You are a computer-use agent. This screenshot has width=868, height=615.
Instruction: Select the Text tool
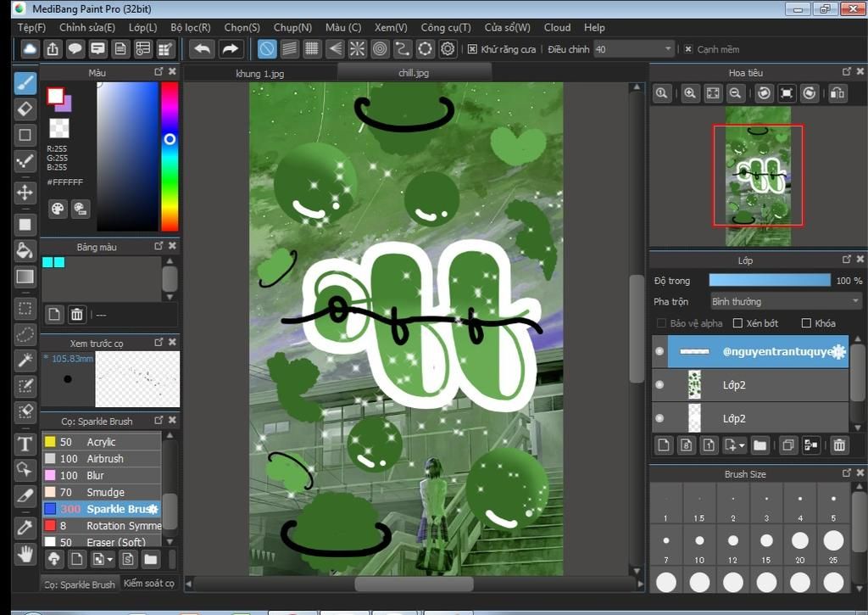tap(25, 444)
